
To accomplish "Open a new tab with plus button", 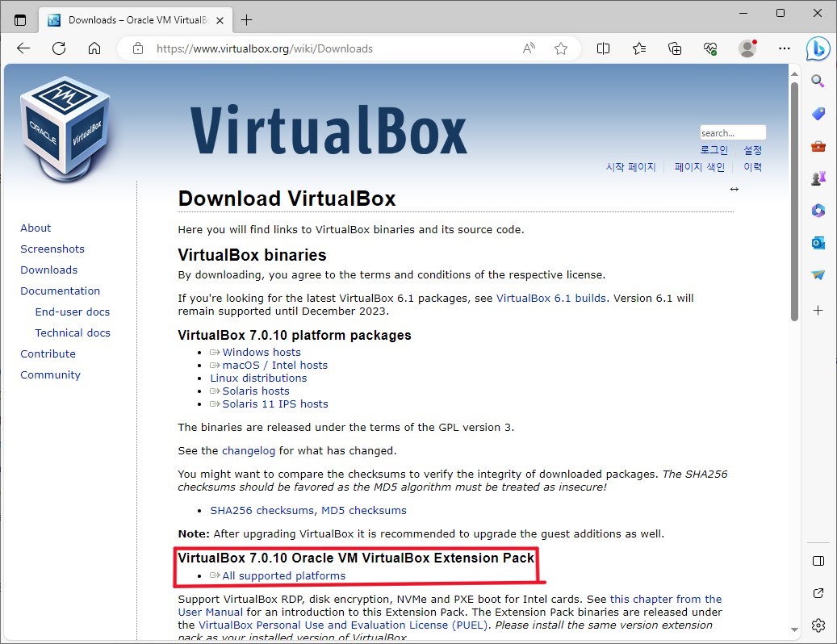I will click(x=247, y=20).
